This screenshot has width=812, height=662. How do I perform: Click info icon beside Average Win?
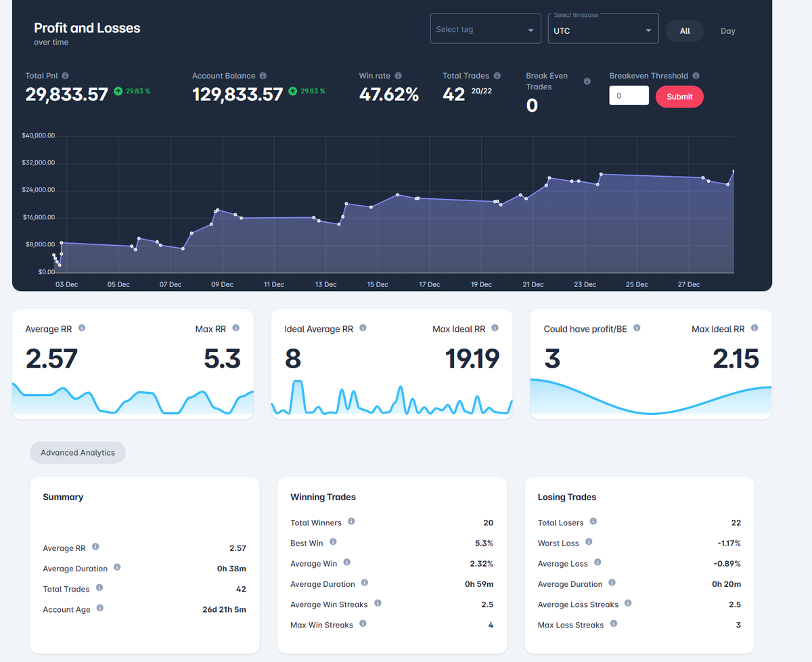[x=346, y=562]
